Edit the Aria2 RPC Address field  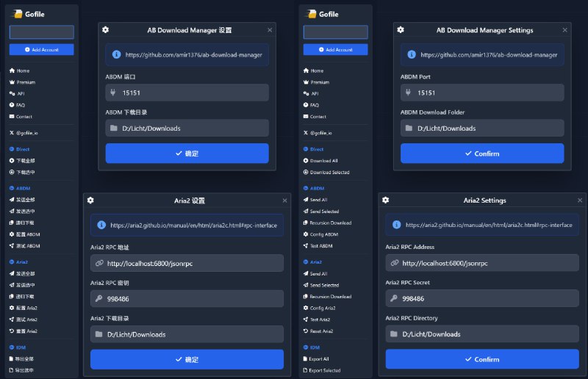(x=482, y=263)
